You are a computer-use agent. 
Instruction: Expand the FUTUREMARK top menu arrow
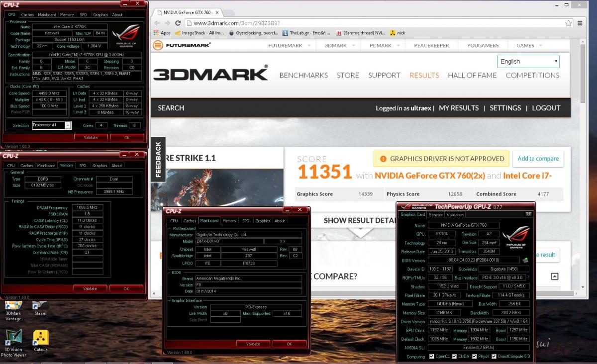(x=309, y=45)
